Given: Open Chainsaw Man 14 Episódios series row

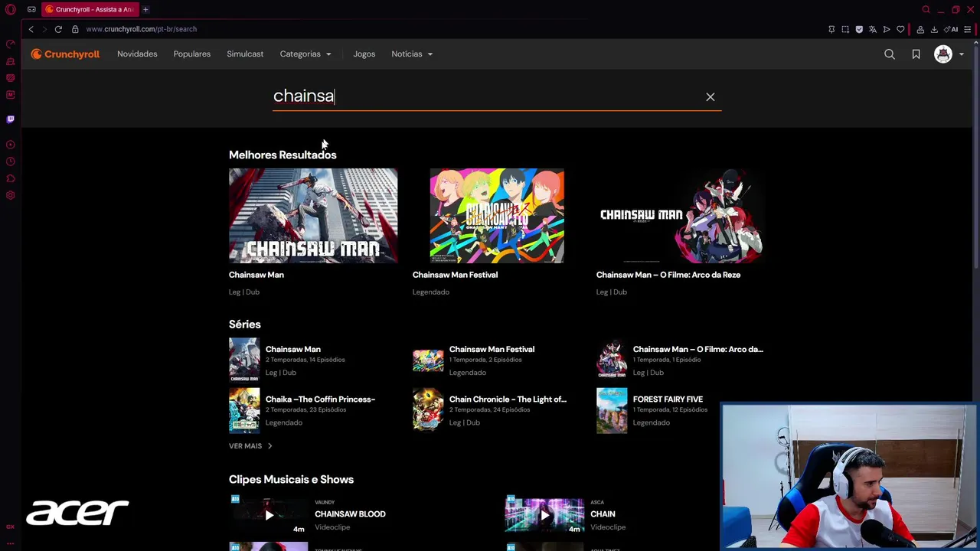Looking at the screenshot, I should point(313,360).
